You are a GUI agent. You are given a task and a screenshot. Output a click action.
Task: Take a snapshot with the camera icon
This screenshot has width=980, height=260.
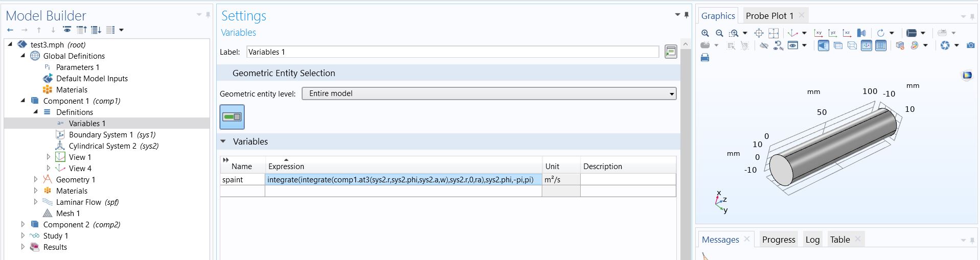[970, 45]
